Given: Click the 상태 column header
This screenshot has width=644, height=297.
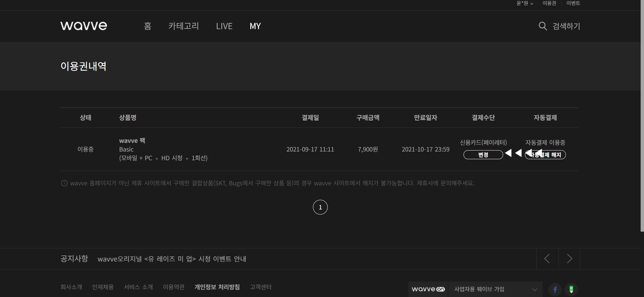Looking at the screenshot, I should coord(86,118).
